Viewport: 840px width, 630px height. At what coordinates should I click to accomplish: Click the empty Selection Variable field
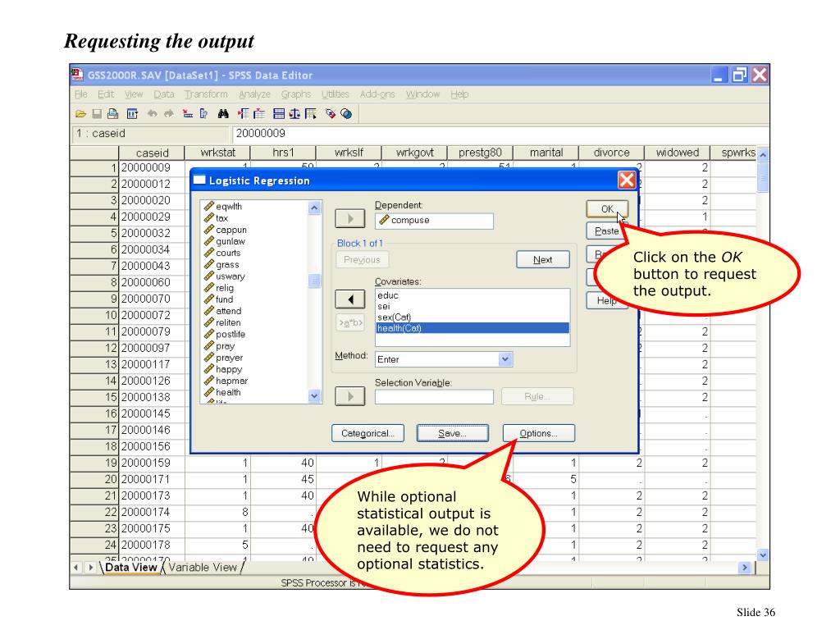click(x=434, y=397)
